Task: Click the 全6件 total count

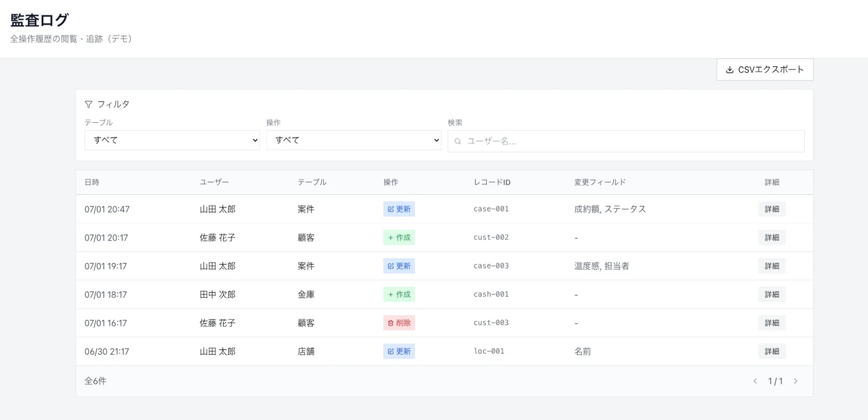Action: click(x=95, y=381)
